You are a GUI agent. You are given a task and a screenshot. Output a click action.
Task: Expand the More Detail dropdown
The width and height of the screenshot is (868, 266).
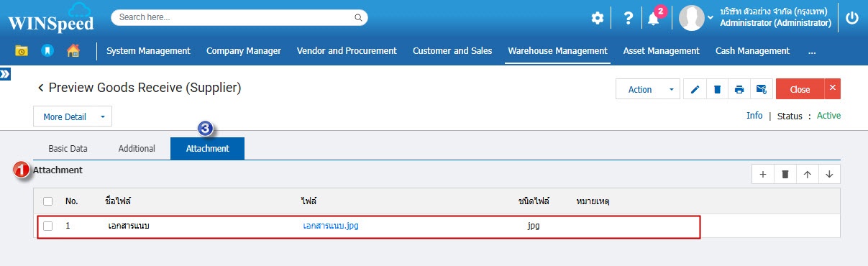[73, 116]
